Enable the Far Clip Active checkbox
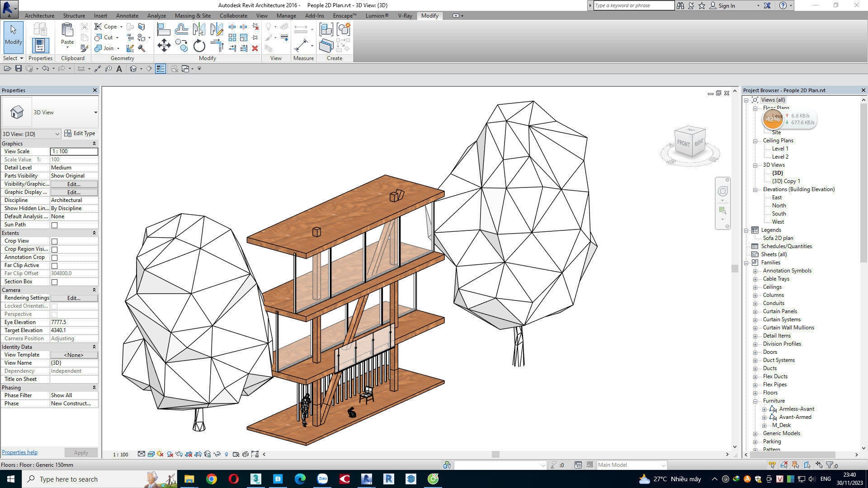This screenshot has height=488, width=868. (x=54, y=266)
